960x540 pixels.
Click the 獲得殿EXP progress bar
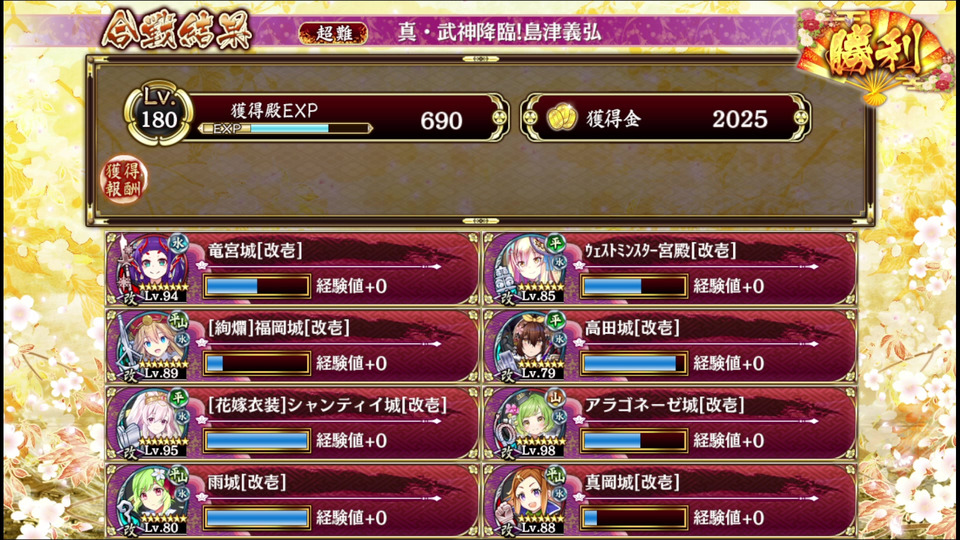tap(286, 129)
